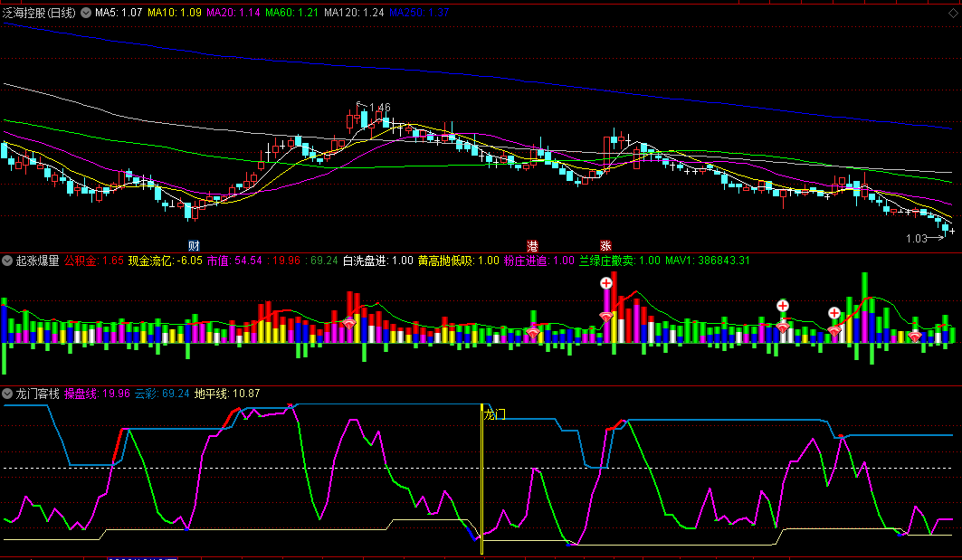Click the 现金流亿: -6.05 value
The height and width of the screenshot is (560, 962).
pyautogui.click(x=165, y=261)
